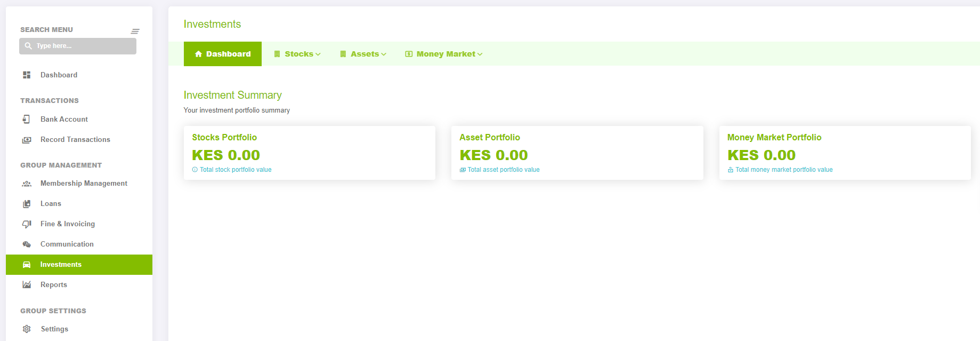Click the Dashboard grid icon in sidebar

point(27,75)
